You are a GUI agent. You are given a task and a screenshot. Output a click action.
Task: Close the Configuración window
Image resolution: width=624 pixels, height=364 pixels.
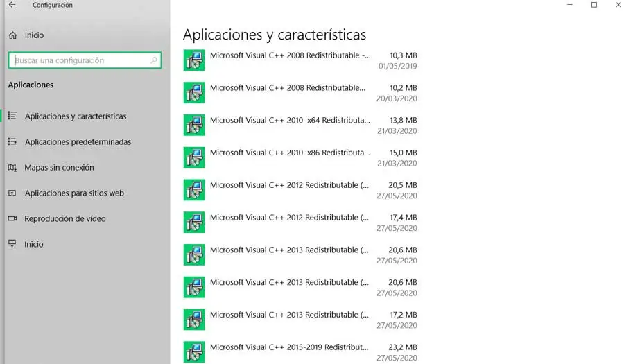click(x=618, y=5)
